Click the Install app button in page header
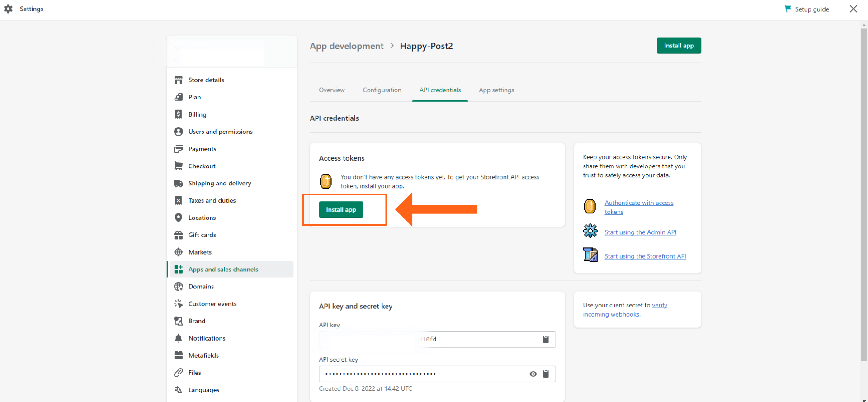 coord(678,46)
